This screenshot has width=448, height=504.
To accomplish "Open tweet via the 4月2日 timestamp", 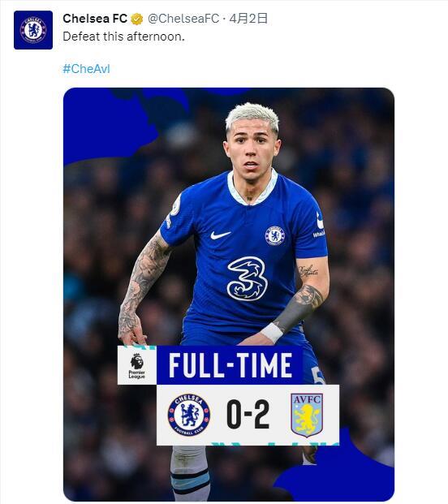I will coord(248,19).
